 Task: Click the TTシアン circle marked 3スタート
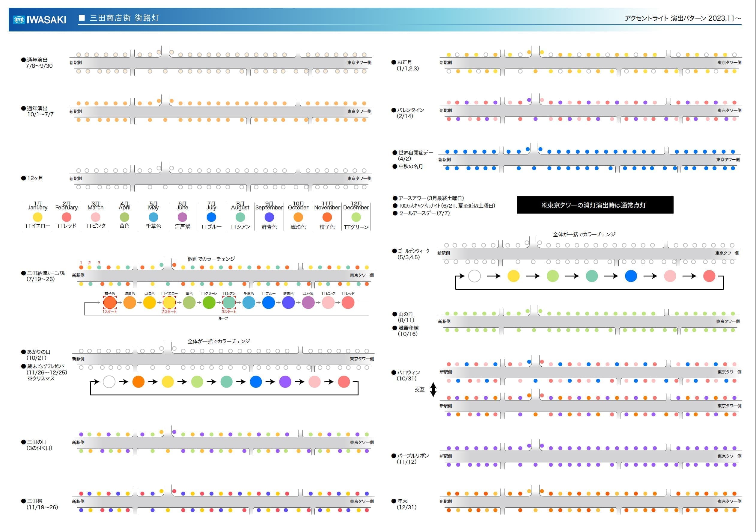click(x=229, y=302)
